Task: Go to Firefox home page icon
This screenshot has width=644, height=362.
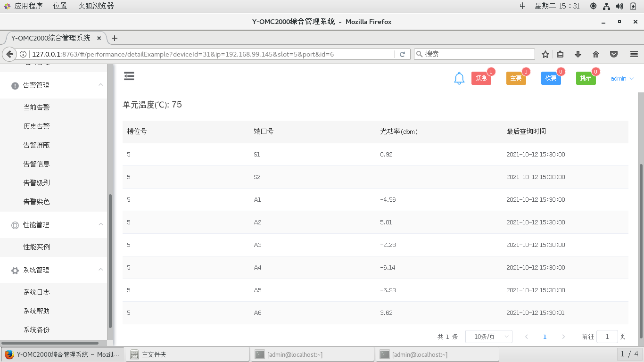Action: coord(596,54)
